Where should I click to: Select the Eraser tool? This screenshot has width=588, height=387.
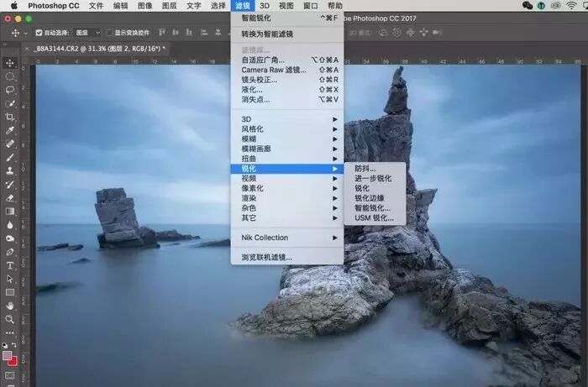10,198
